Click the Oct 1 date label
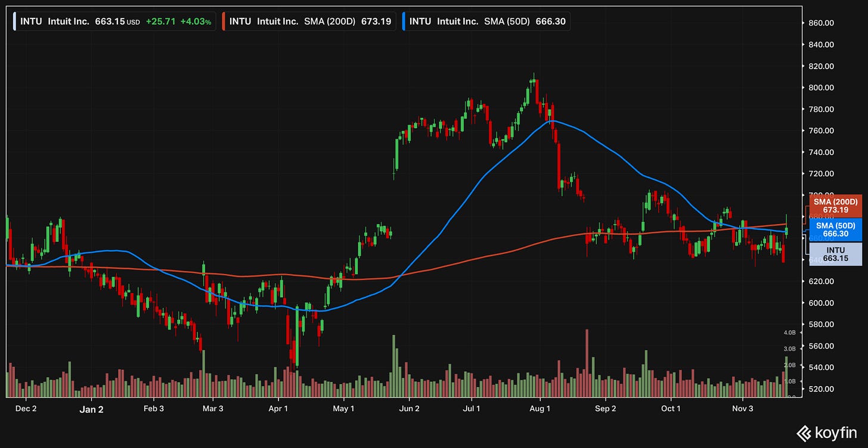The image size is (868, 448). click(671, 409)
